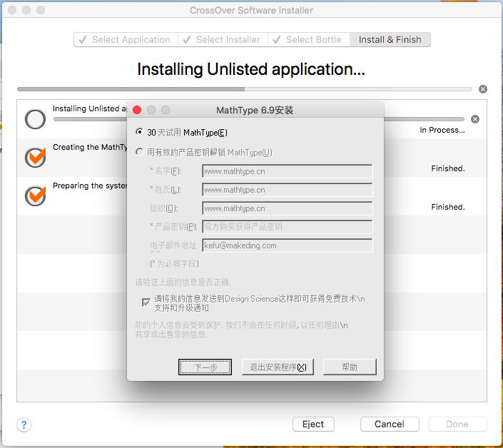Click the Cancel button in CrossOver

[x=390, y=424]
